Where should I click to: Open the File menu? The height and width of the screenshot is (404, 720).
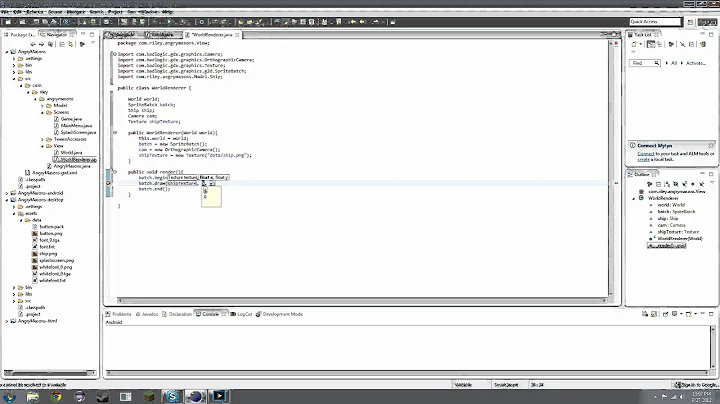pyautogui.click(x=5, y=11)
